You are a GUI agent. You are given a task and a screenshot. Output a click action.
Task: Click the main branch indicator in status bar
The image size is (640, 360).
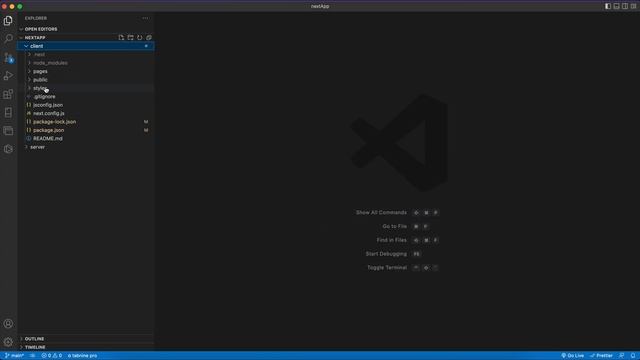(14, 356)
